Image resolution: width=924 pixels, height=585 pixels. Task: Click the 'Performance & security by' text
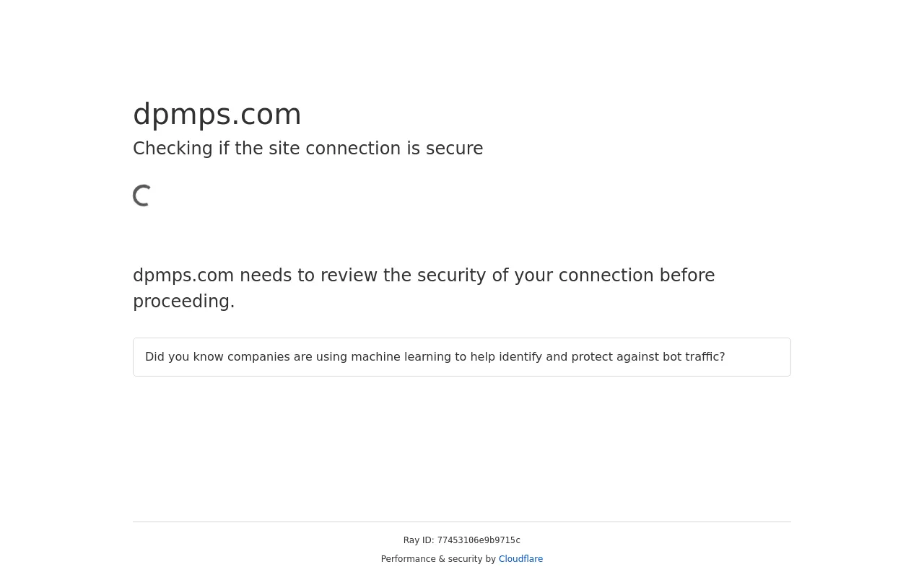[x=438, y=559]
